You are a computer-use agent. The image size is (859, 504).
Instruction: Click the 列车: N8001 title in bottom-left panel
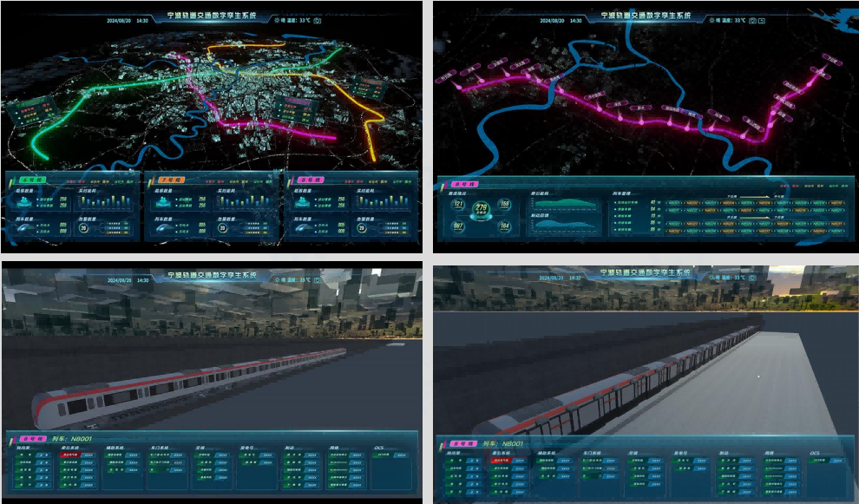(x=71, y=440)
